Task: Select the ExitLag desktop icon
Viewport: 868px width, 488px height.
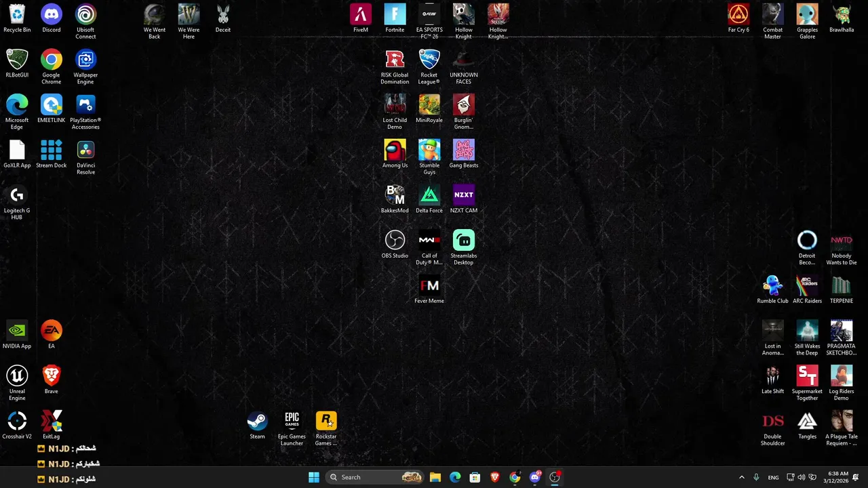Action: point(52,426)
